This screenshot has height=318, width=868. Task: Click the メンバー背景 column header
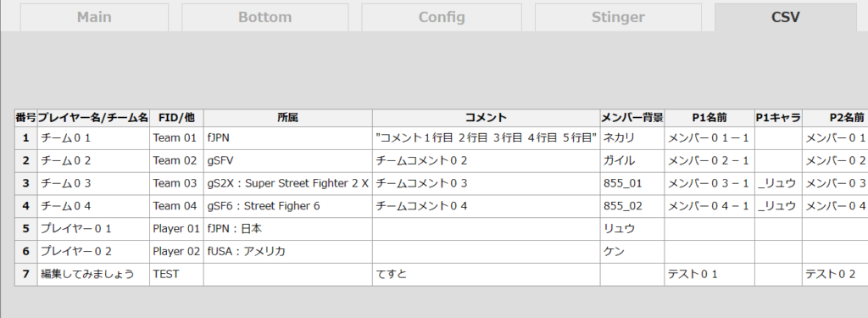pos(632,118)
